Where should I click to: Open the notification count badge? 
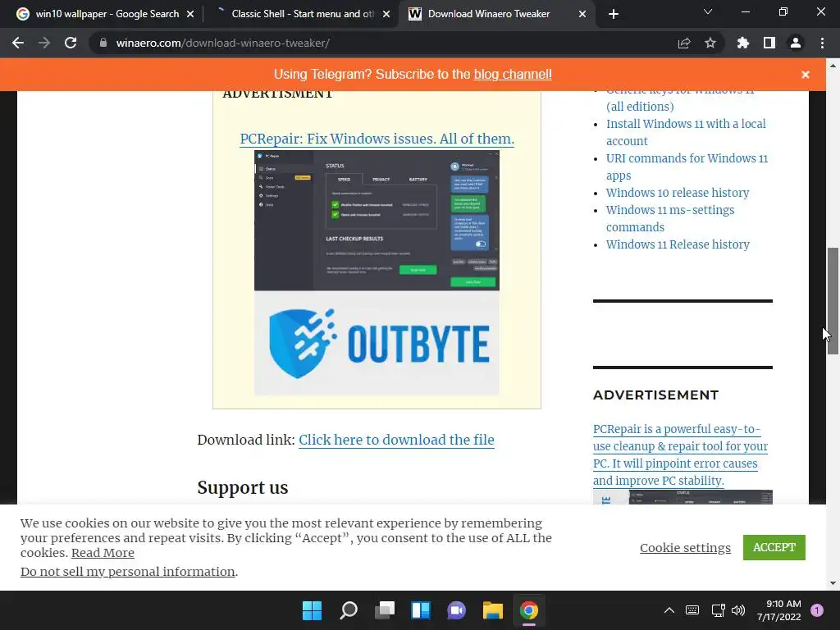(x=817, y=609)
